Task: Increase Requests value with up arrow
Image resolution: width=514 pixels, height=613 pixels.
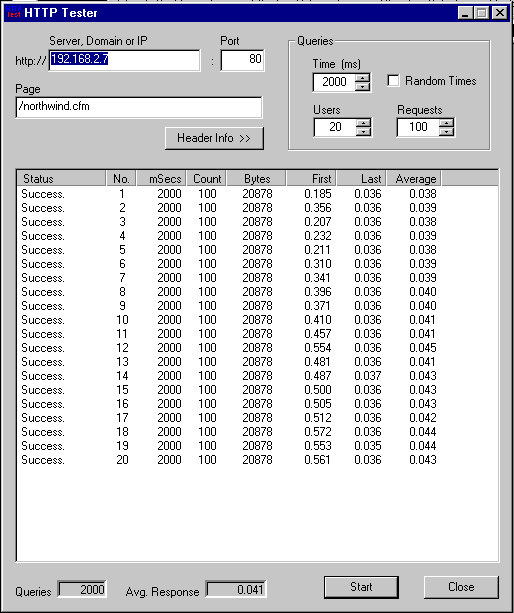Action: click(446, 123)
